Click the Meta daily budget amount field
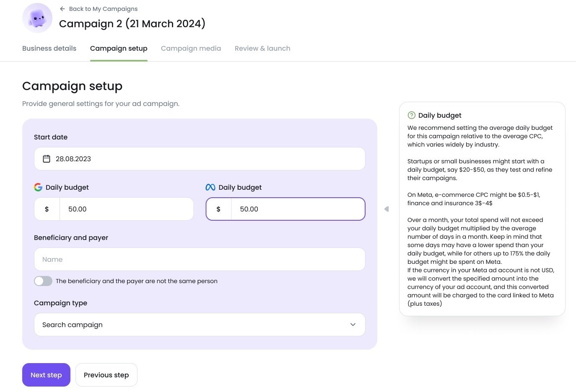 (x=298, y=209)
